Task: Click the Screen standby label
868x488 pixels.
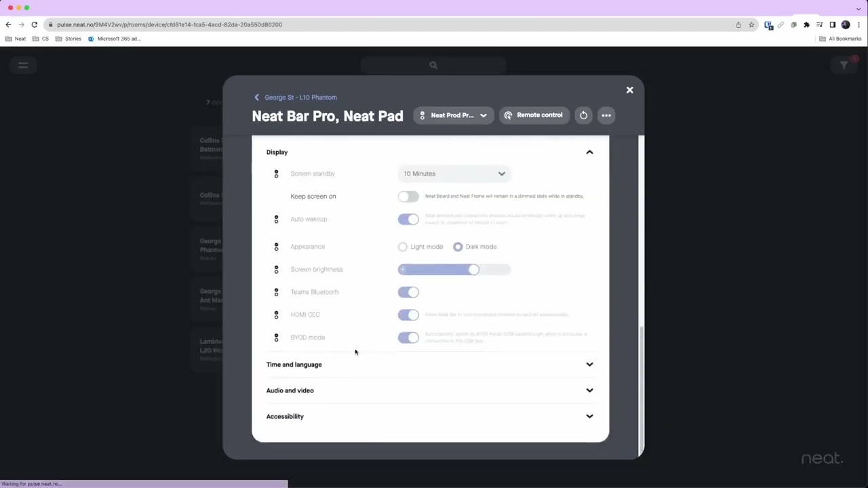Action: coord(313,174)
